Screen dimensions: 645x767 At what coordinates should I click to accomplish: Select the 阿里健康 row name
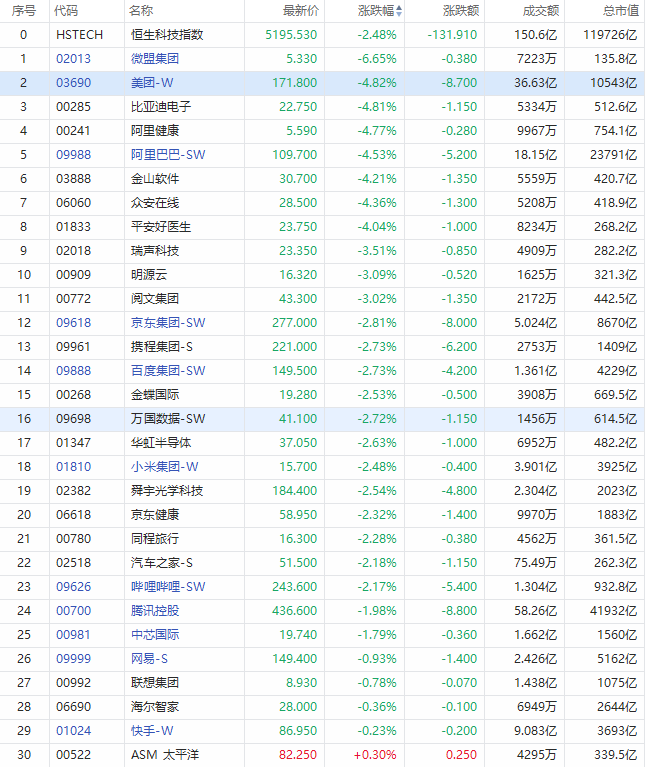[x=155, y=131]
